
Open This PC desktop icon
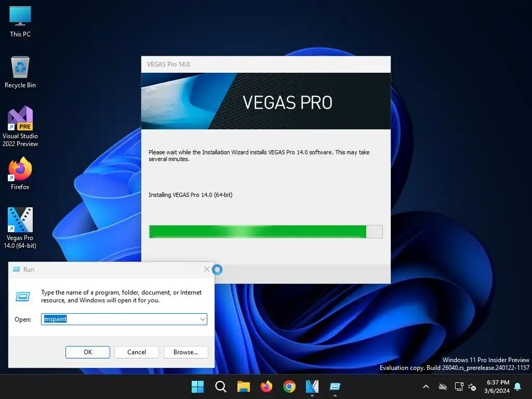coord(20,21)
